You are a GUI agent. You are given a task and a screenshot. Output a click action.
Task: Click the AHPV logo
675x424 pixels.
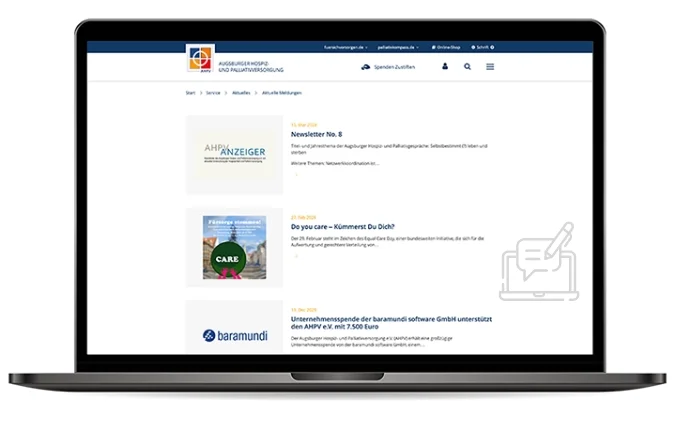(x=200, y=58)
